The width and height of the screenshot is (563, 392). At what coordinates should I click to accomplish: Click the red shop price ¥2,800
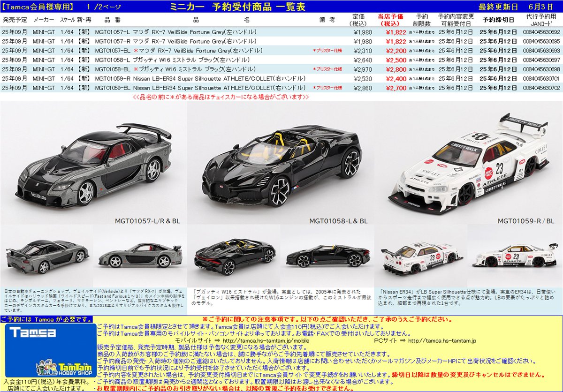[395, 68]
